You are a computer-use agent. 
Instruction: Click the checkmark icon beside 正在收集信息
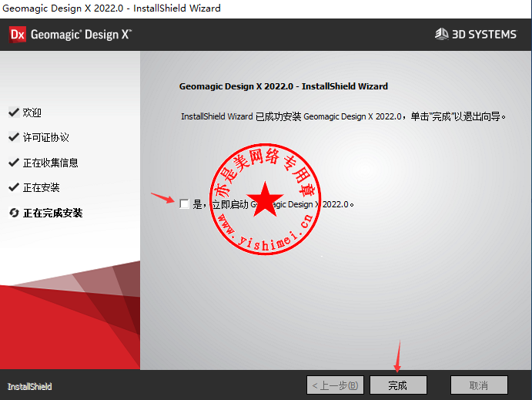pos(14,163)
